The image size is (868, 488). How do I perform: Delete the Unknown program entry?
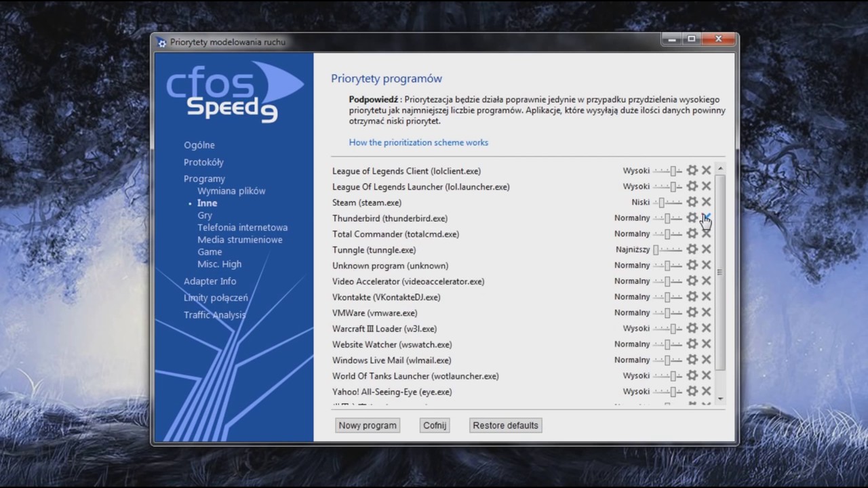click(x=706, y=265)
